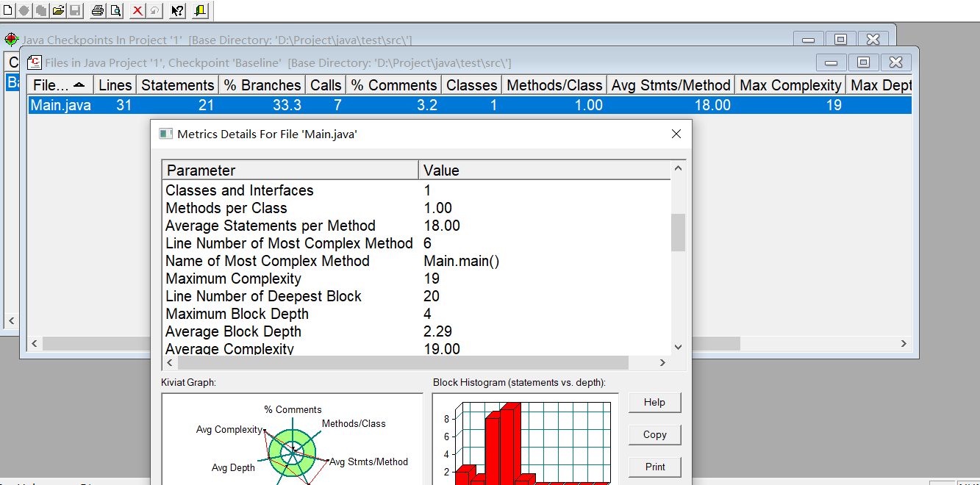Select the 'Classes and Interfaces' parameter row
The image size is (980, 485).
pos(416,190)
